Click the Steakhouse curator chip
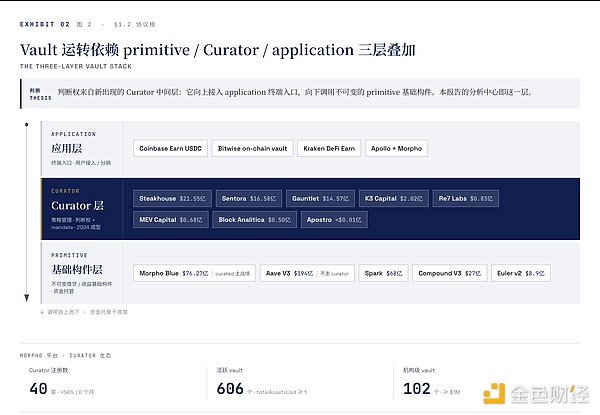Screen dimensions: 600x415 click(x=172, y=199)
